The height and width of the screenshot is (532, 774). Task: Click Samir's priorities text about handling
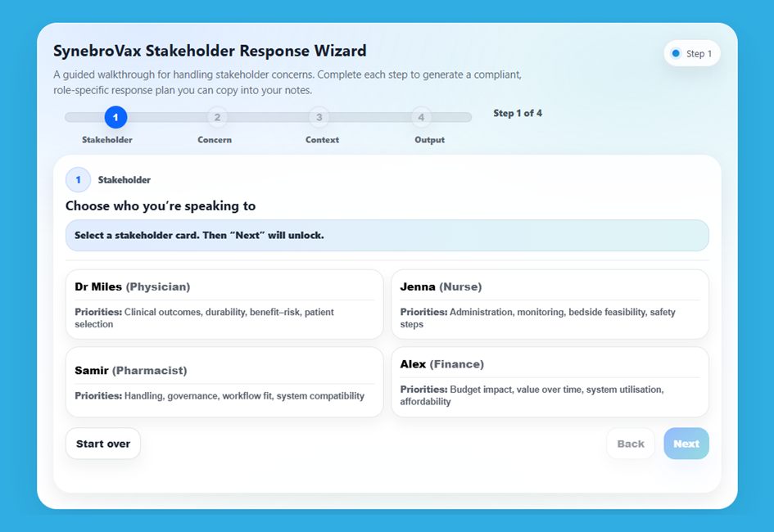220,396
